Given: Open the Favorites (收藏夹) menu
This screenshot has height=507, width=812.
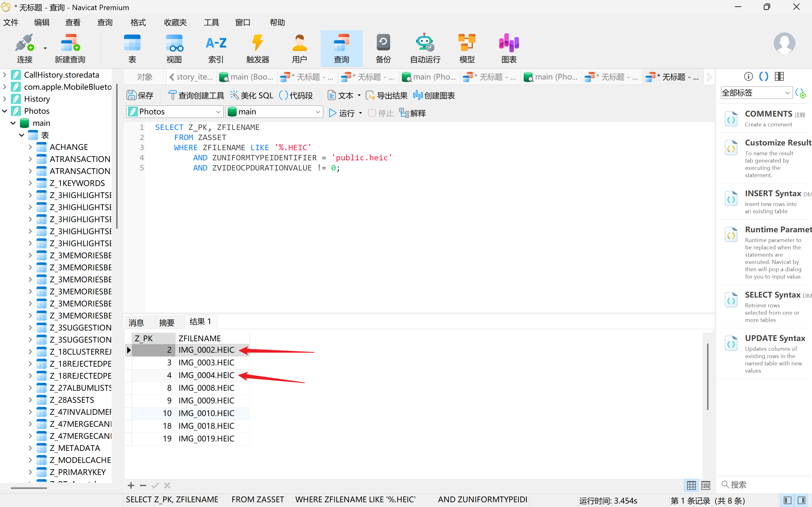Looking at the screenshot, I should pos(175,22).
